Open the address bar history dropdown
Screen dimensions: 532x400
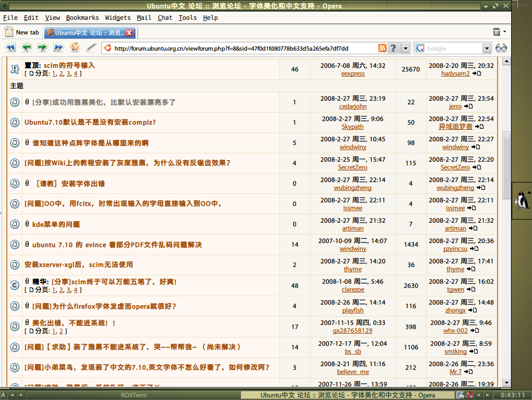click(405, 48)
